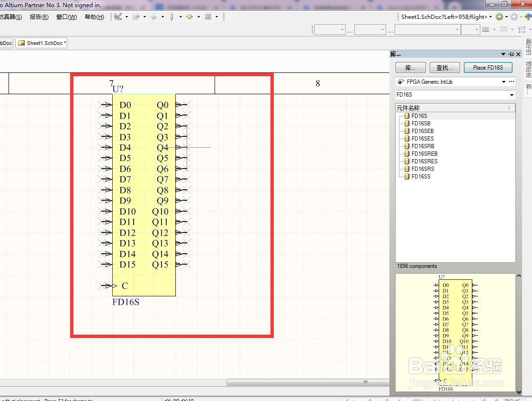Click the horizontal scrollbar under schematic
Screen dimensions: 532x401
[x=308, y=382]
